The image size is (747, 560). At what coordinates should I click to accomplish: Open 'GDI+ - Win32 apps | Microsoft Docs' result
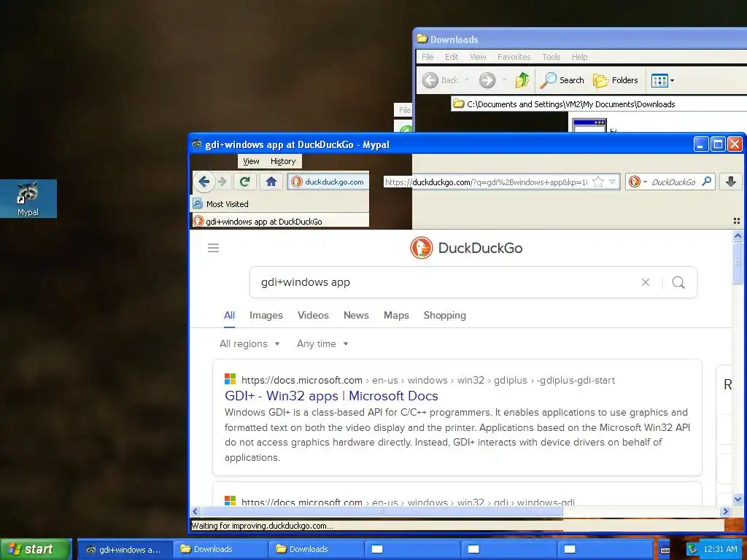331,396
